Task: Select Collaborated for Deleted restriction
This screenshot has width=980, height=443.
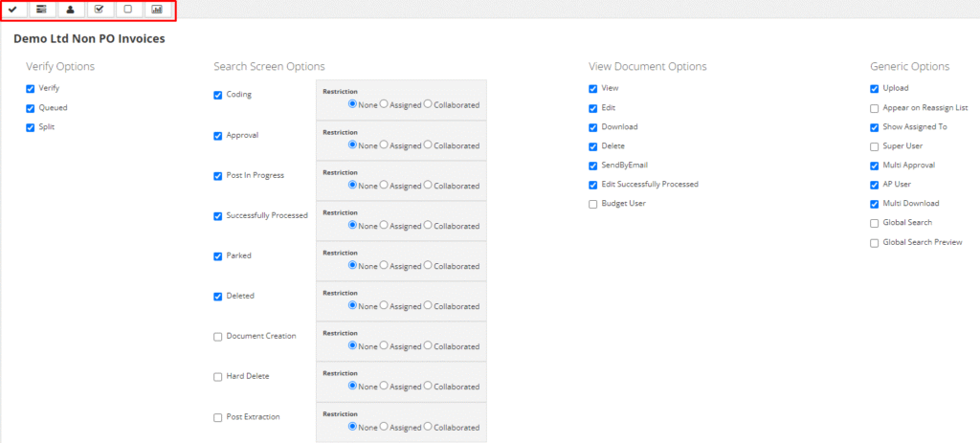Action: [428, 305]
